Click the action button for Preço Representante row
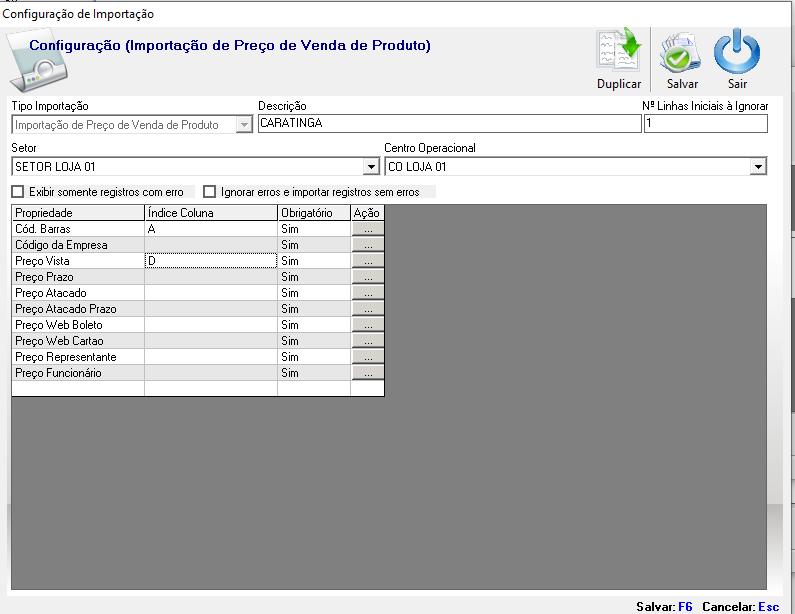Viewport: 795px width, 614px height. point(368,356)
